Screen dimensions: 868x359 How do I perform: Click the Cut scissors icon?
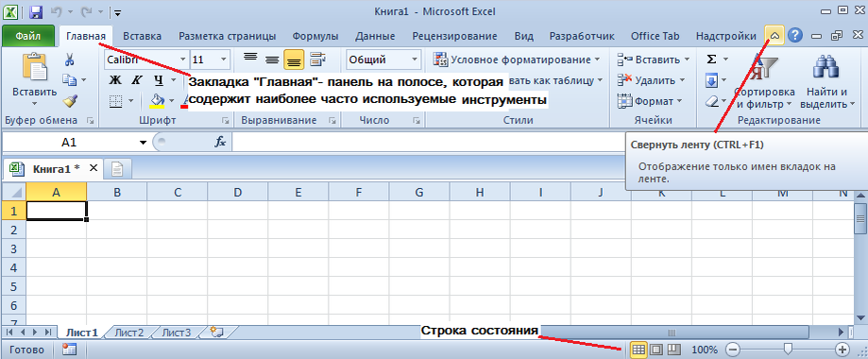coord(70,60)
